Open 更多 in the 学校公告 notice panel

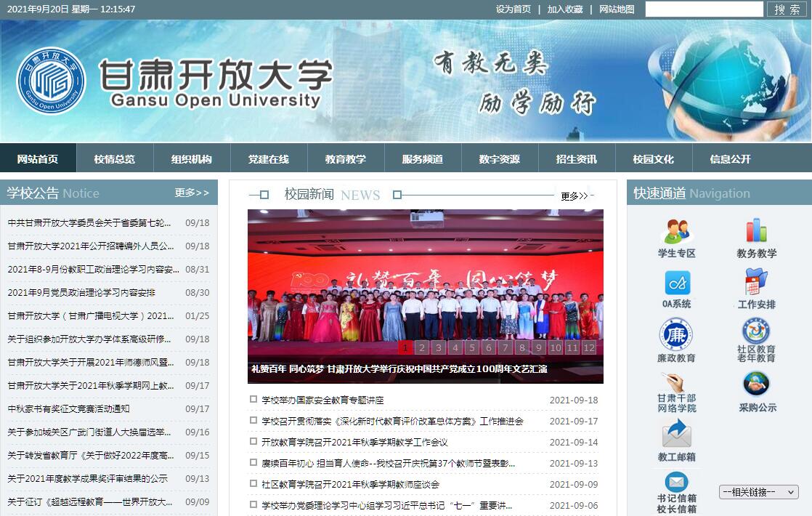point(192,193)
